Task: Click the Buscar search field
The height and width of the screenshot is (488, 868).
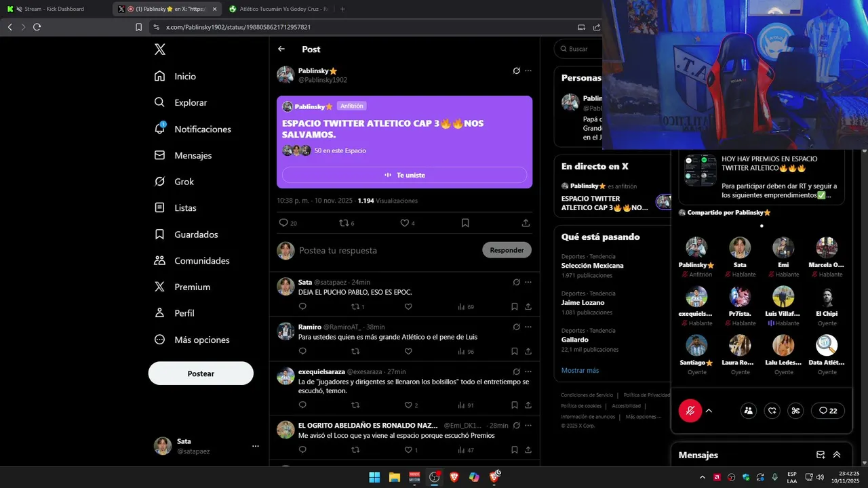Action: (x=578, y=49)
